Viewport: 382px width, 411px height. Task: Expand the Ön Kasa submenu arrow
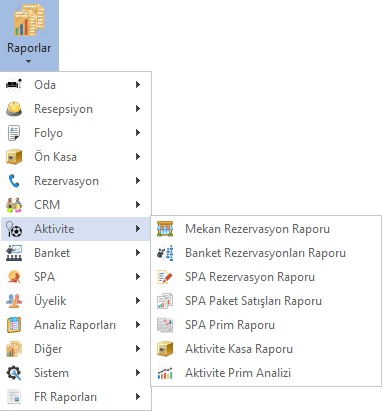click(x=138, y=157)
